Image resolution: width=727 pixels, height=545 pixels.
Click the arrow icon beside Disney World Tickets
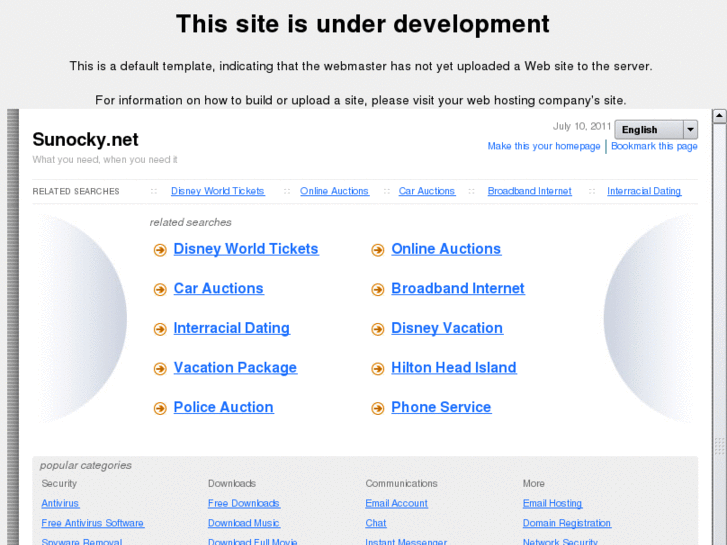[x=160, y=250]
